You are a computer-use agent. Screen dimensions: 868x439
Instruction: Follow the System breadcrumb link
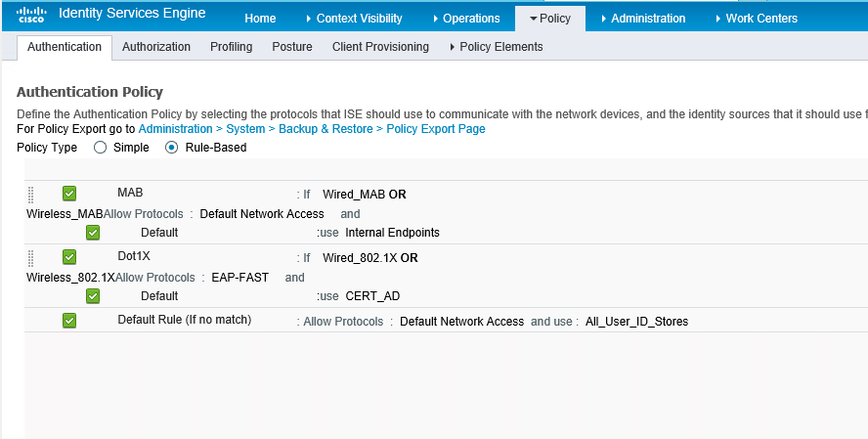tap(245, 129)
